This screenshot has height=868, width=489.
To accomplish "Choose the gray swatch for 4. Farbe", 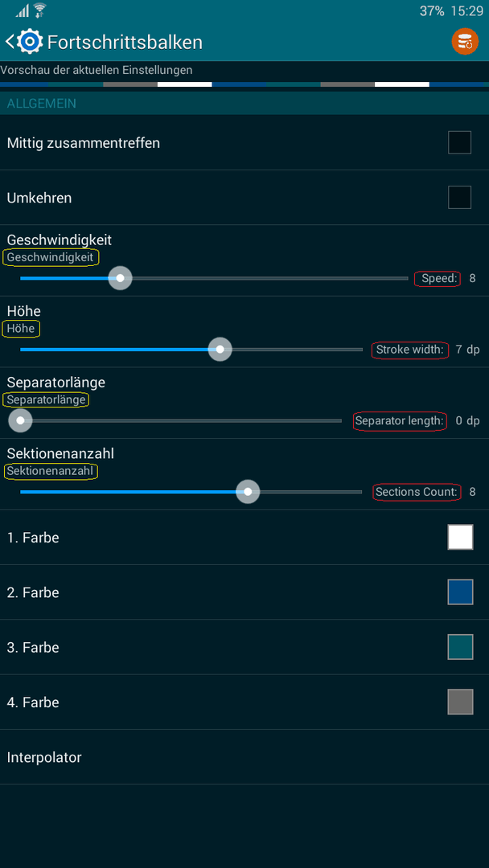I will click(460, 702).
